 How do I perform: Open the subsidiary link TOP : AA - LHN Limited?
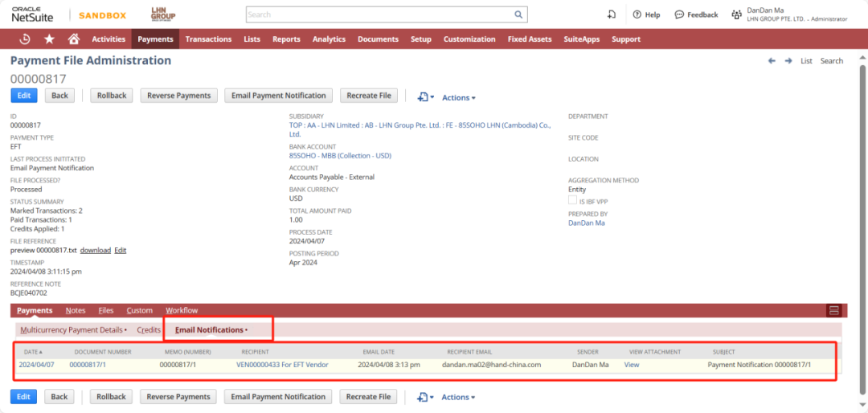[420, 129]
